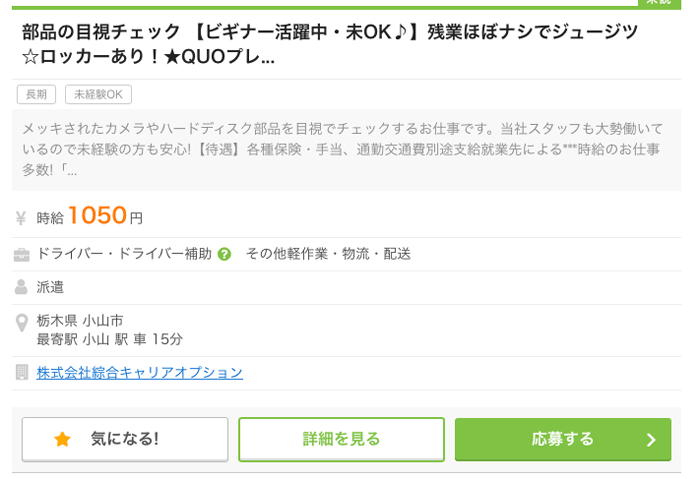Click the 気になる! button

tap(125, 439)
